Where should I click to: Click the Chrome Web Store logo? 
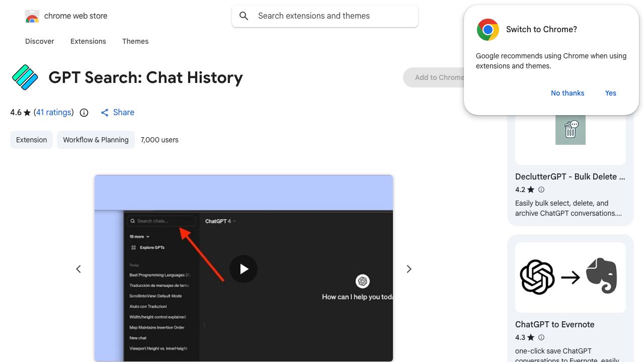[32, 17]
